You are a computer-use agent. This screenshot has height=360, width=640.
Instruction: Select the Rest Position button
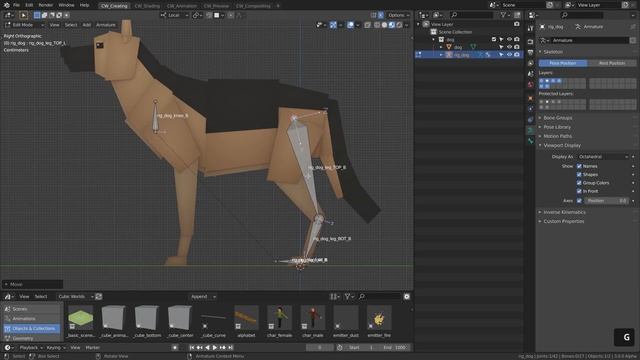(x=612, y=63)
